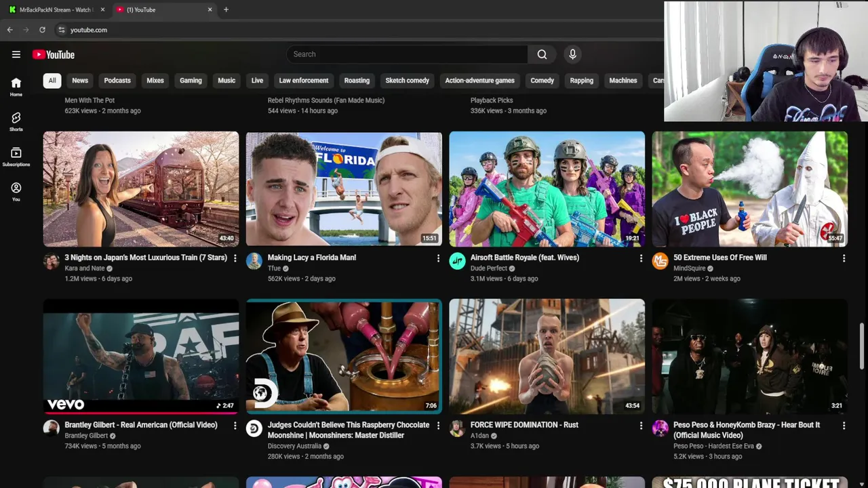The image size is (868, 488).
Task: Click the YouTube logo
Action: (54, 55)
